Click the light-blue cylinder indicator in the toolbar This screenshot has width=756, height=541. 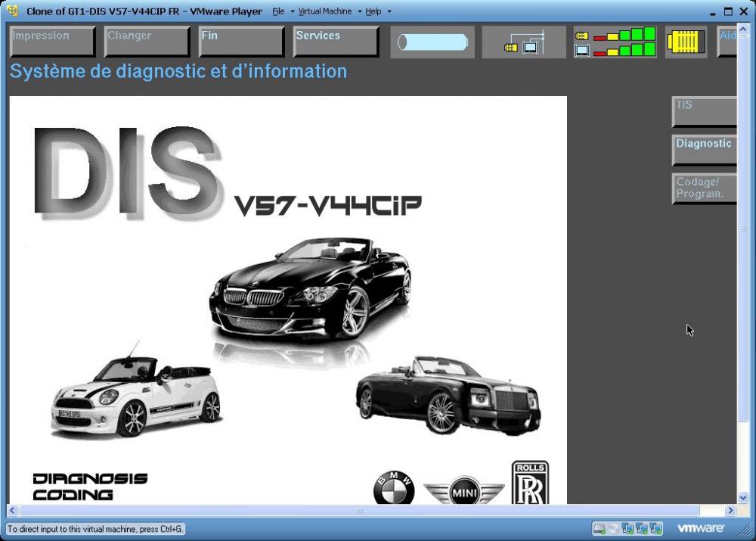tap(432, 42)
